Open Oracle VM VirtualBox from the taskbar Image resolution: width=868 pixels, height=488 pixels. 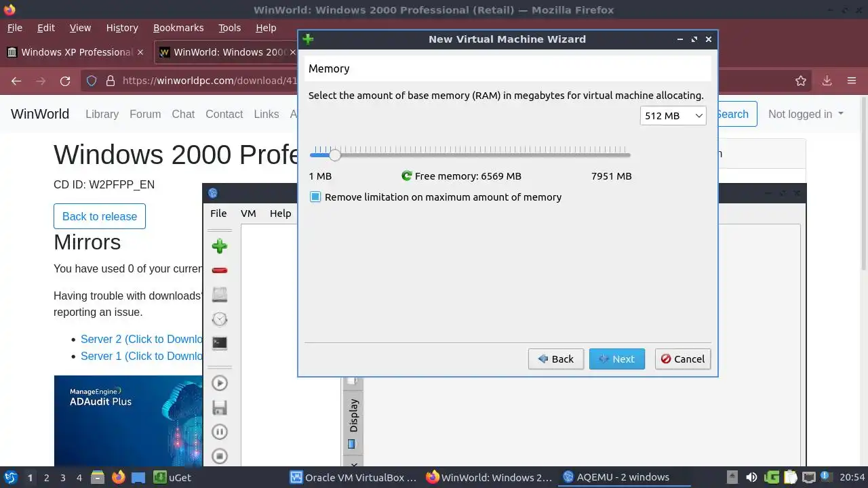point(353,477)
